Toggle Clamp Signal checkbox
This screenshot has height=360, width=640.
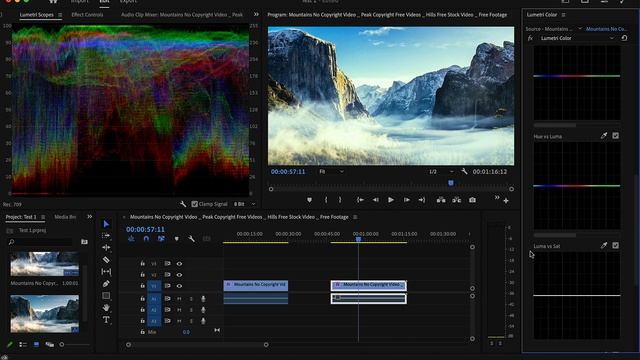[195, 204]
